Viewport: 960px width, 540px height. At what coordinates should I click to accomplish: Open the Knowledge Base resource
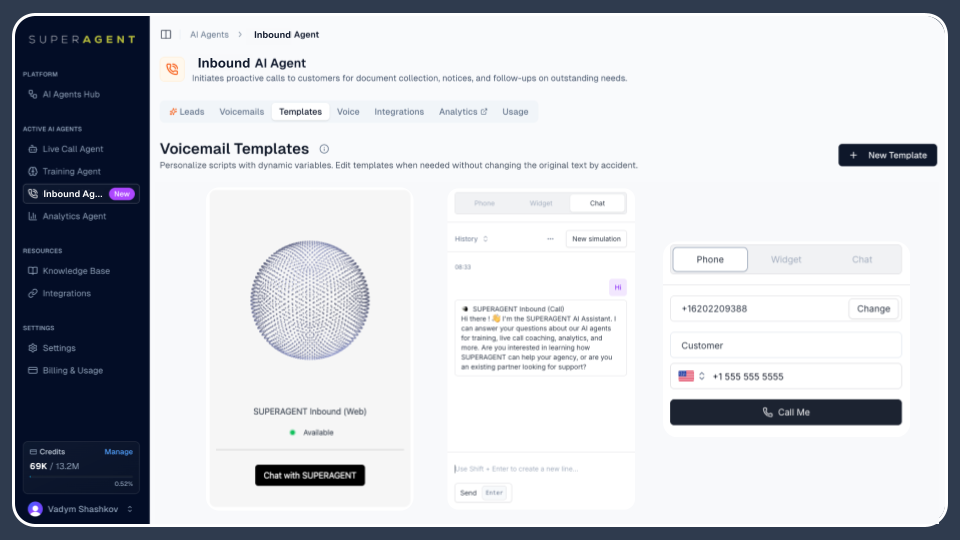[75, 271]
